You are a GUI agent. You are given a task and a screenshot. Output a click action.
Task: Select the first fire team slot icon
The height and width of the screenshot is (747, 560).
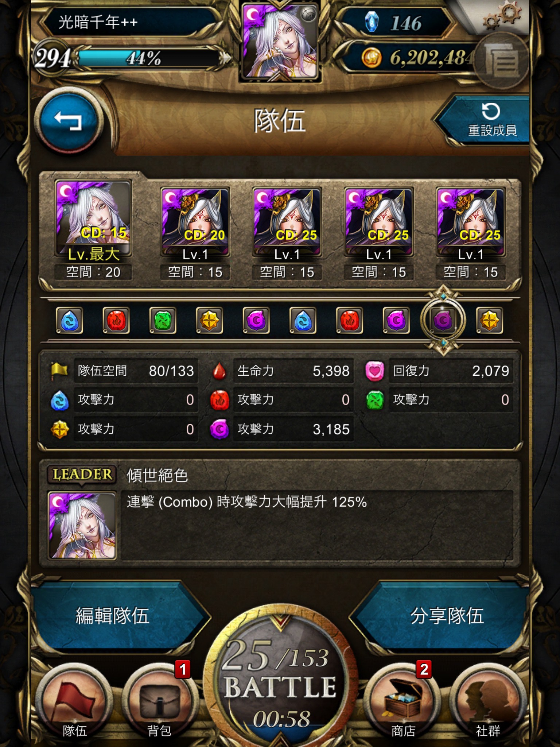[x=116, y=320]
